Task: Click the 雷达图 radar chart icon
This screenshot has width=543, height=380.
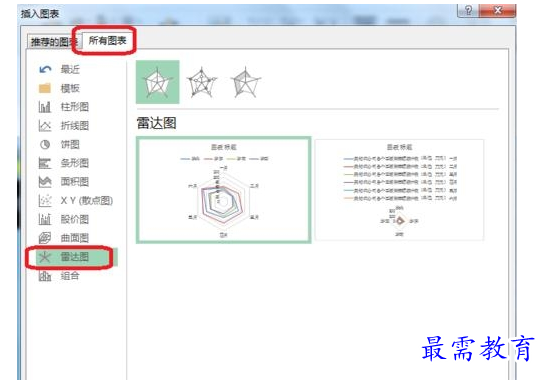Action: 45,257
